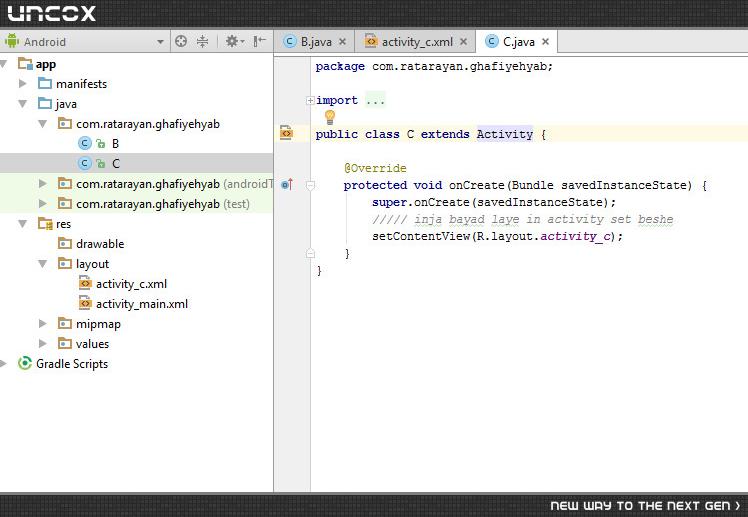Click the comment line 'inja bayad laye'
This screenshot has height=517, width=748.
(x=522, y=219)
